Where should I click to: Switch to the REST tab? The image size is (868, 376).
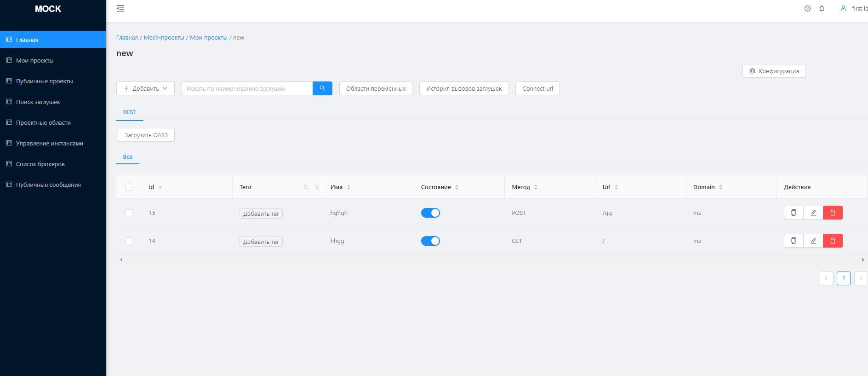pos(130,112)
